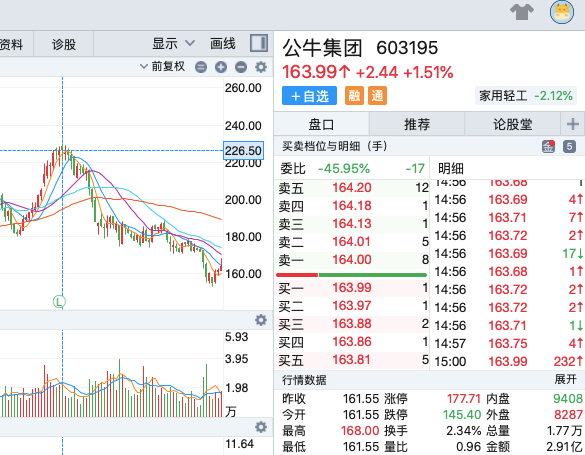
Task: Click 行情数据 section header
Action: [304, 380]
